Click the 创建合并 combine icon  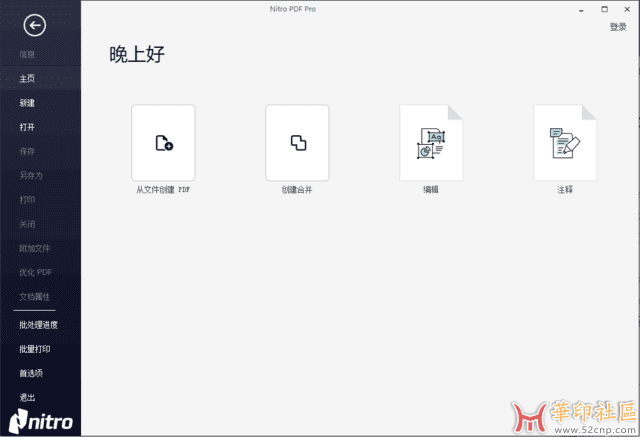click(297, 143)
